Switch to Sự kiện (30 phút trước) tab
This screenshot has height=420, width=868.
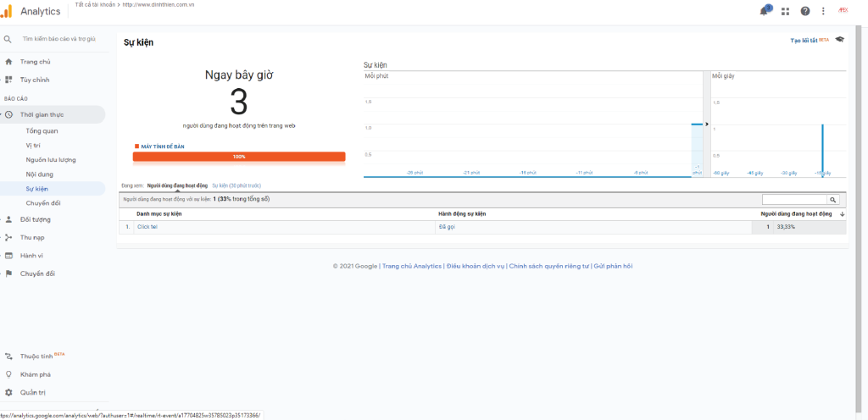point(236,185)
